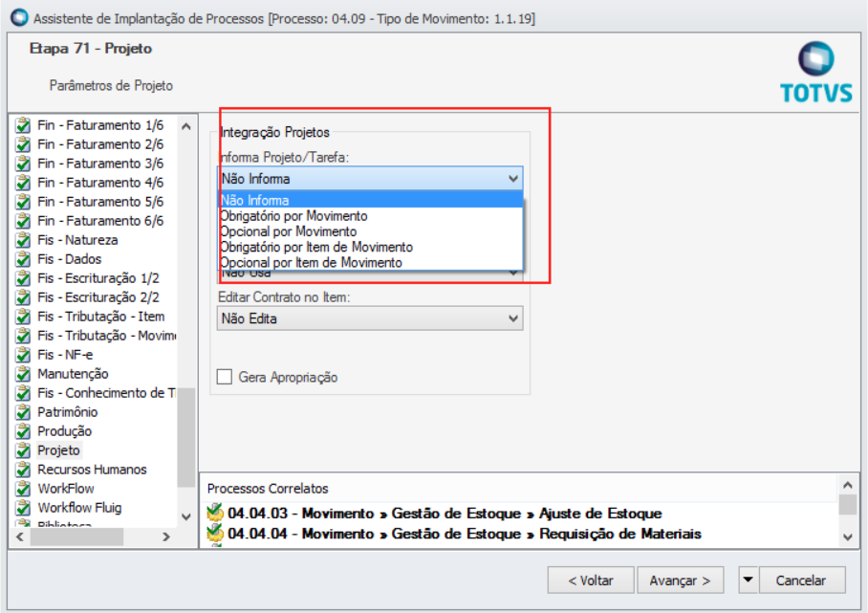Image resolution: width=868 pixels, height=613 pixels.
Task: Click step list horizontal scroll right arrow
Action: (165, 536)
